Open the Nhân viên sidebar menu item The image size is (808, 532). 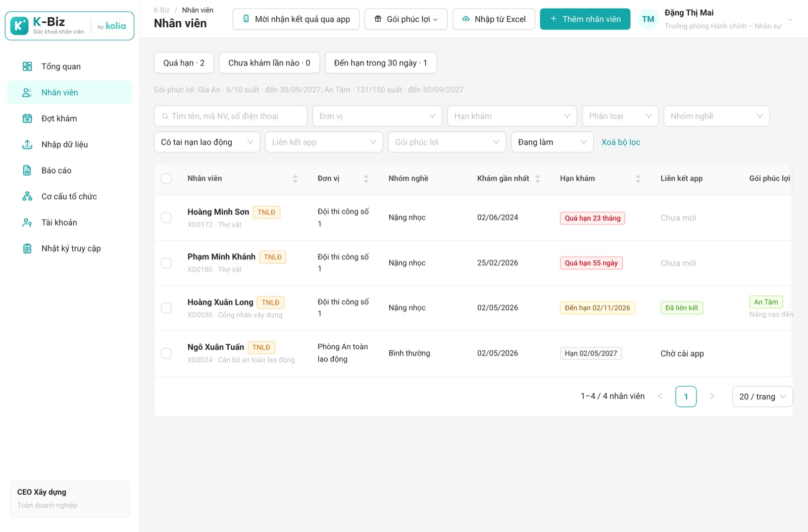pyautogui.click(x=70, y=92)
